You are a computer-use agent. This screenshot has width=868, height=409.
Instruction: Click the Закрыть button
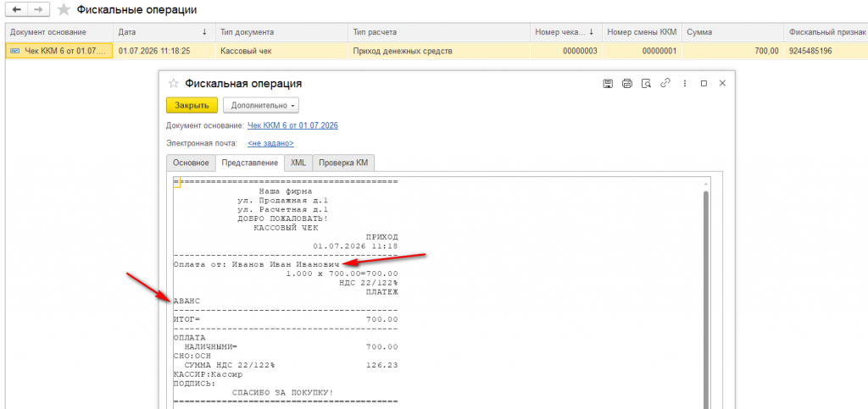pyautogui.click(x=192, y=105)
